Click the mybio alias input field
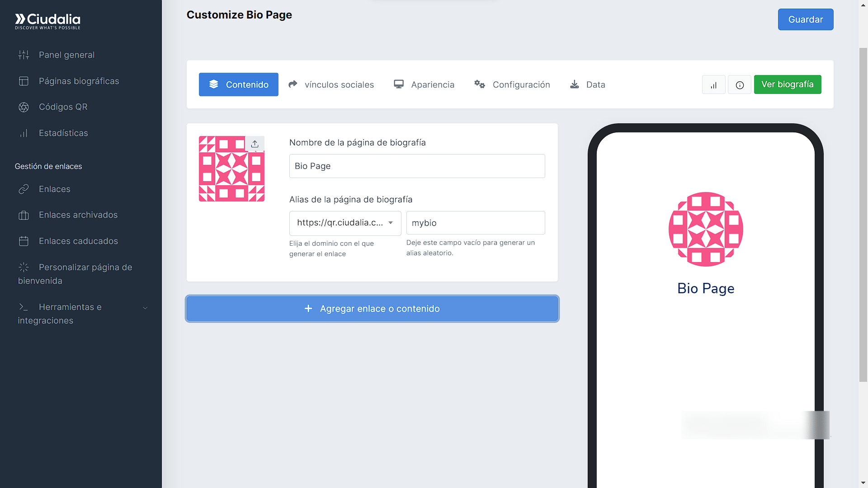868x488 pixels. tap(476, 223)
